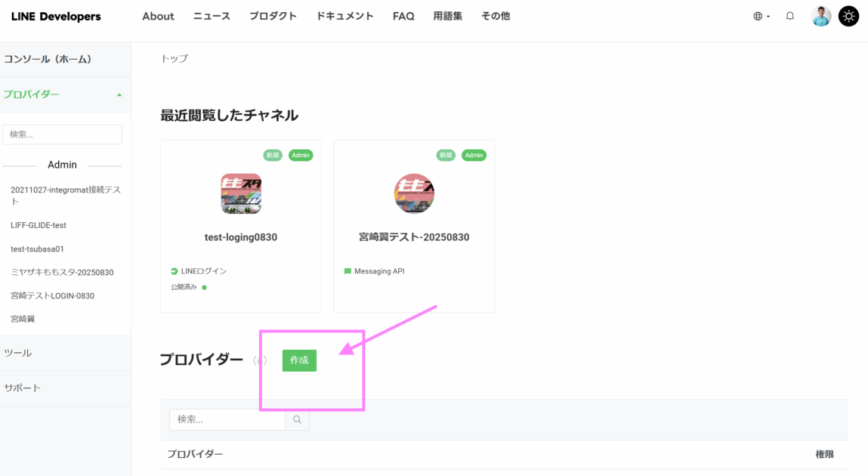Viewport: 868px width, 476px height.
Task: Click Admin badge on 宮崎翼テスト-20250830 card
Action: [474, 156]
